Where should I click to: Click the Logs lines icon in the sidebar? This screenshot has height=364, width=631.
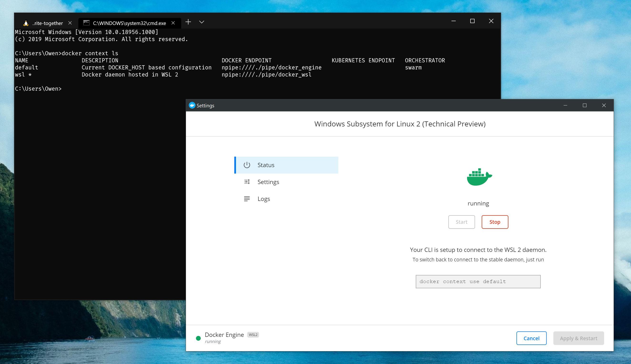(x=247, y=199)
